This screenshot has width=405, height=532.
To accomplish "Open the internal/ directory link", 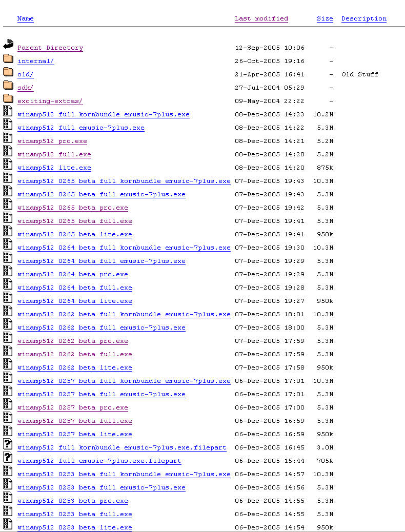I will (36, 61).
